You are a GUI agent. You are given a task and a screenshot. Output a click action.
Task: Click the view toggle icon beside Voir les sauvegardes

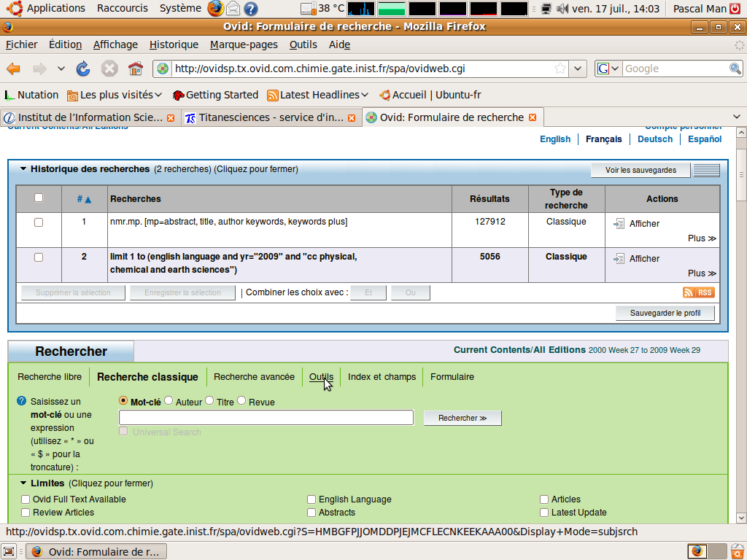click(706, 170)
